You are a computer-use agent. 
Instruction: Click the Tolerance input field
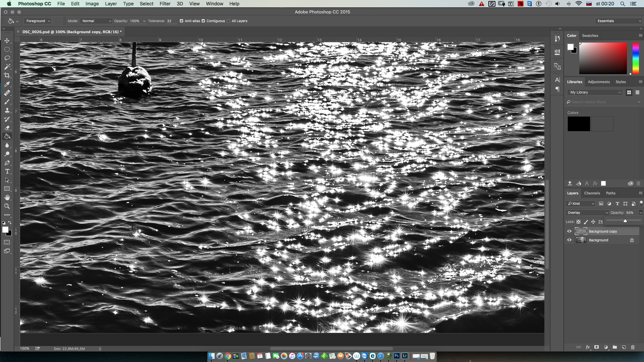pos(171,21)
